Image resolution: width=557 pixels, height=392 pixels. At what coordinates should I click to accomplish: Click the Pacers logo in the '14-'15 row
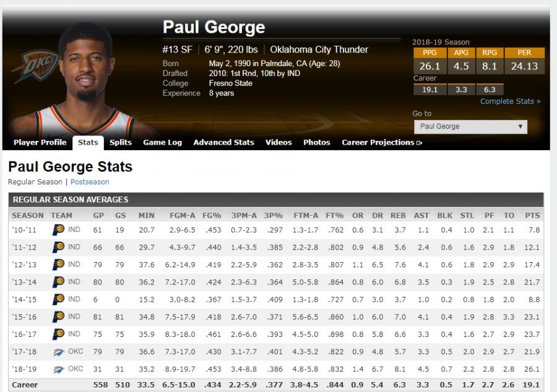pyautogui.click(x=58, y=299)
